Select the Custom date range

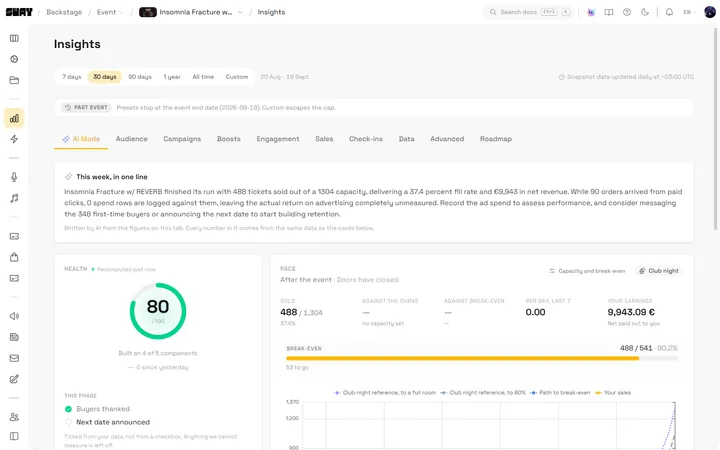coord(237,77)
